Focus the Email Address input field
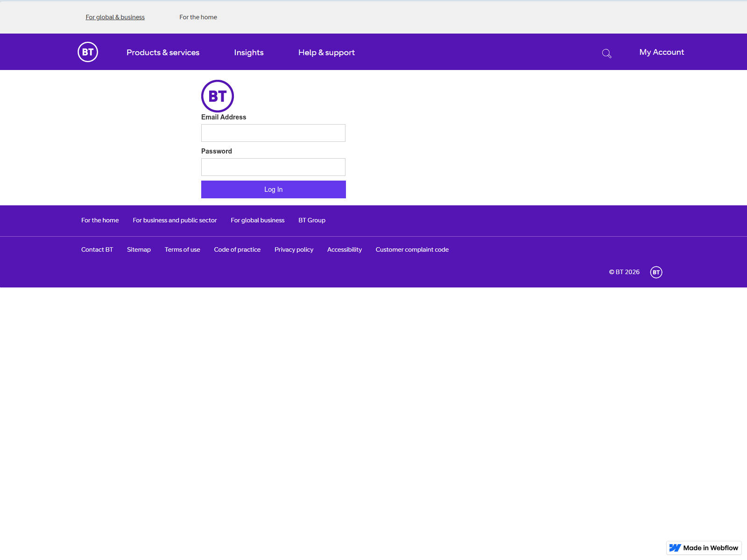The height and width of the screenshot is (560, 747). coord(273,133)
